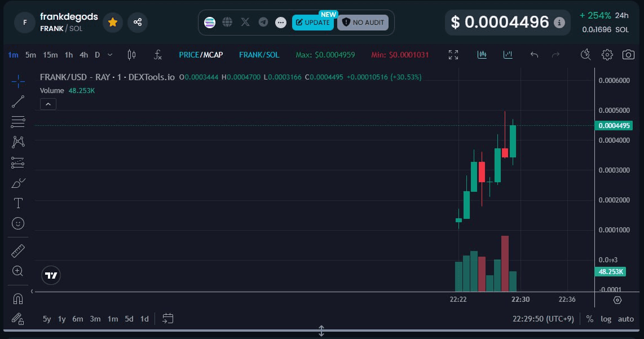Set the bottom range to 1m

113,319
